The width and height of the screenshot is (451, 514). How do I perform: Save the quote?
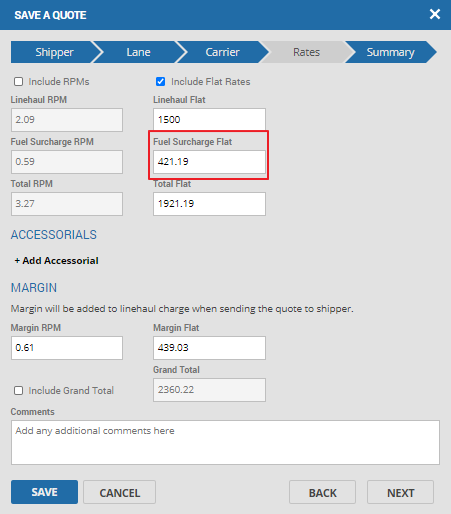click(44, 492)
